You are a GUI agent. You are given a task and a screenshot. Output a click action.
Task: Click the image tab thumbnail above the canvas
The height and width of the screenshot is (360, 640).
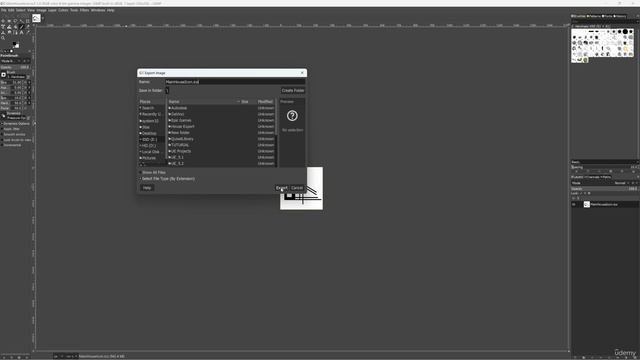click(36, 18)
